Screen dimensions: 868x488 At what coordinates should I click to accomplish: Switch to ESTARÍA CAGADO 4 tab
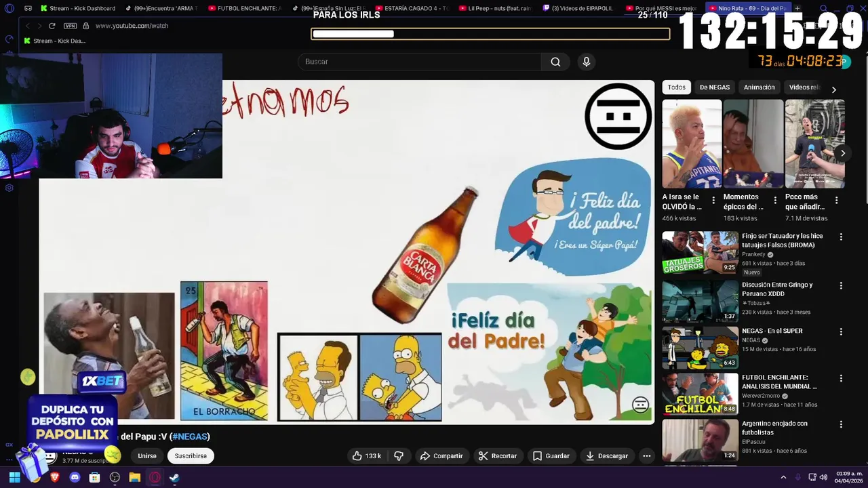tap(412, 8)
